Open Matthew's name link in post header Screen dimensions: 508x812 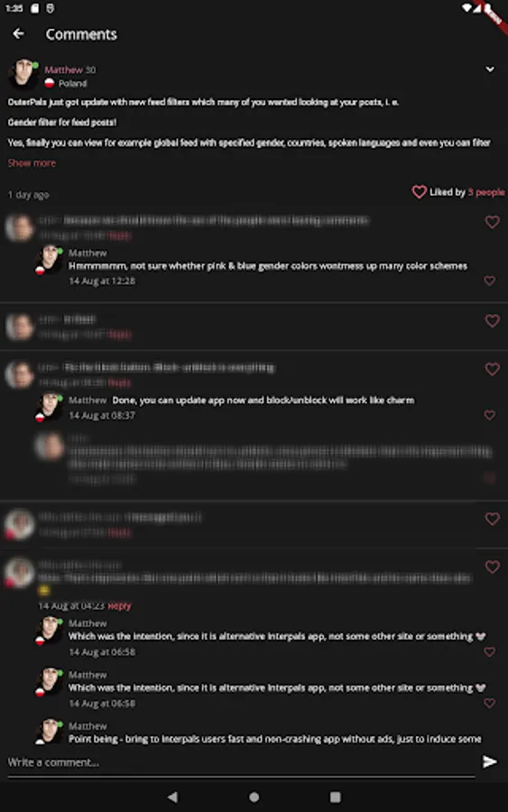63,69
